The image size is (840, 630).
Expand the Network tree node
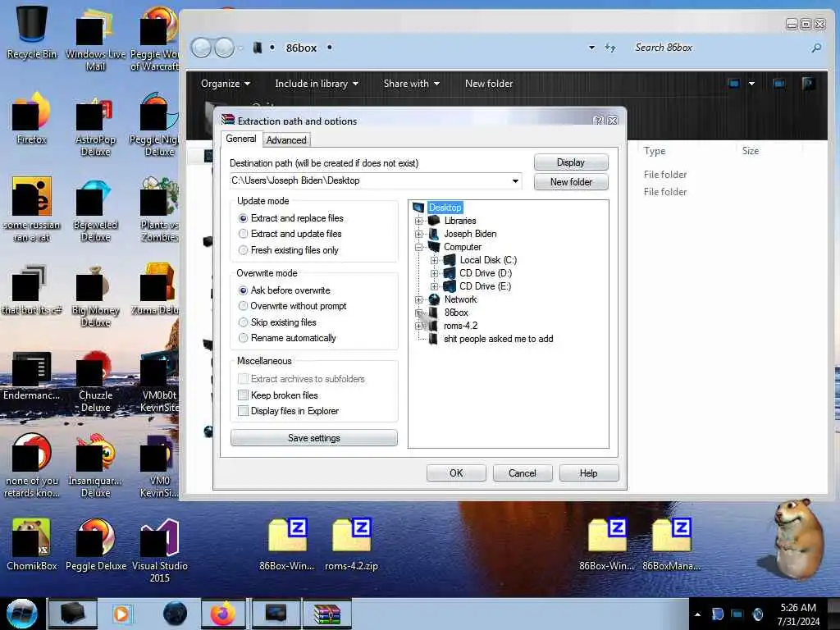coord(419,299)
